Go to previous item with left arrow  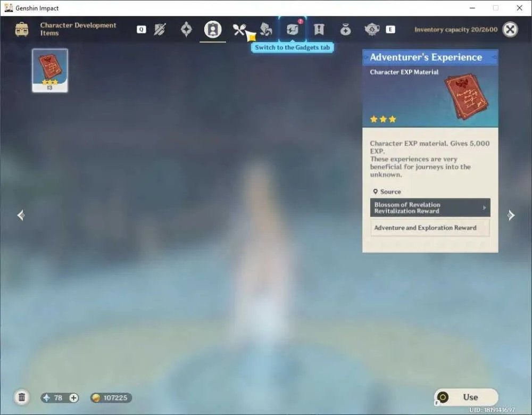[x=21, y=215]
